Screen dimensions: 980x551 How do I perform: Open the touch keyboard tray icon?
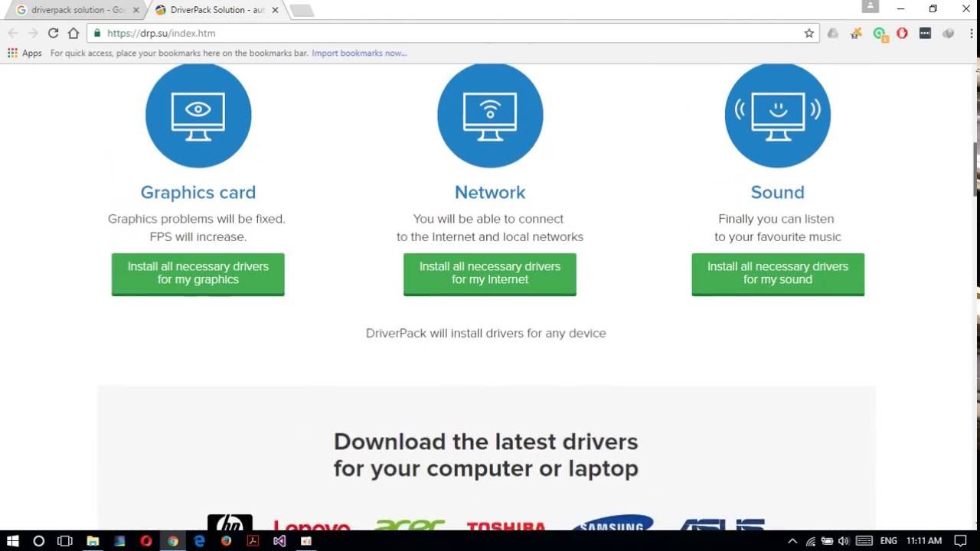[x=864, y=541]
